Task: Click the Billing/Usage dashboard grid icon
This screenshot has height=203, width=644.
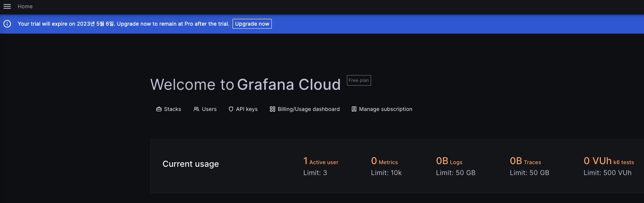Action: tap(273, 109)
